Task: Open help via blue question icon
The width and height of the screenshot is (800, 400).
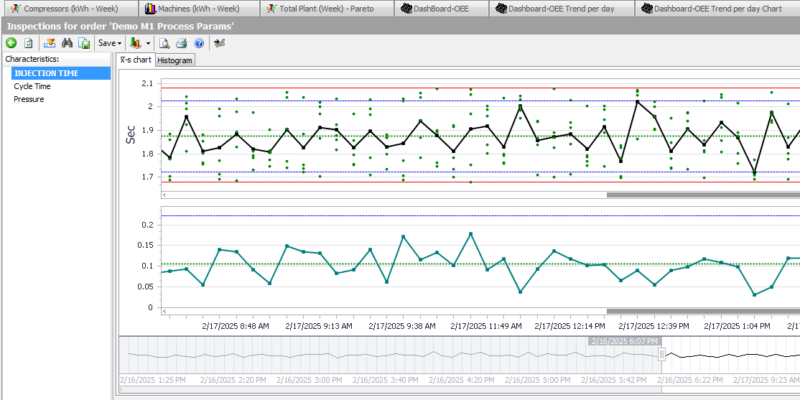Action: coord(199,43)
